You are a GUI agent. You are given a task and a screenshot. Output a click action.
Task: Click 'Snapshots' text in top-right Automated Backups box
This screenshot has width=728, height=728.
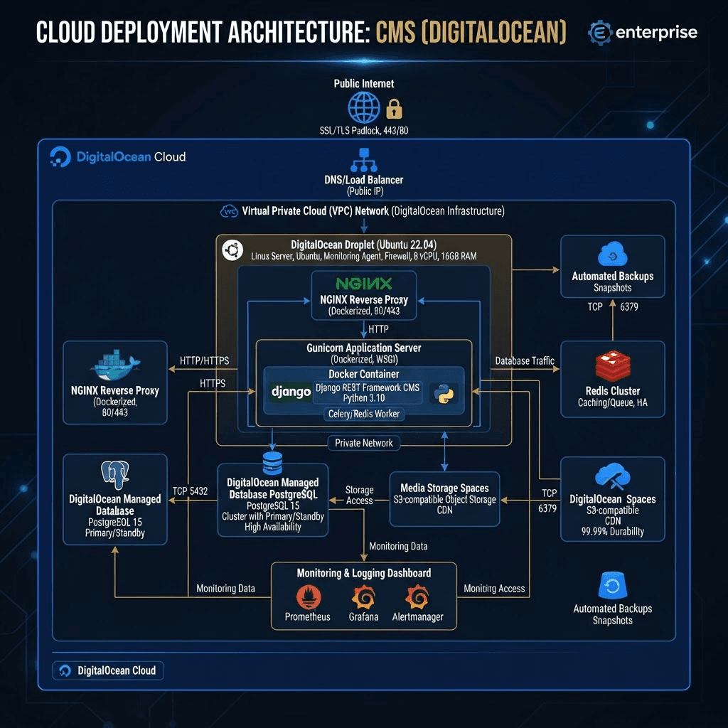coord(612,287)
